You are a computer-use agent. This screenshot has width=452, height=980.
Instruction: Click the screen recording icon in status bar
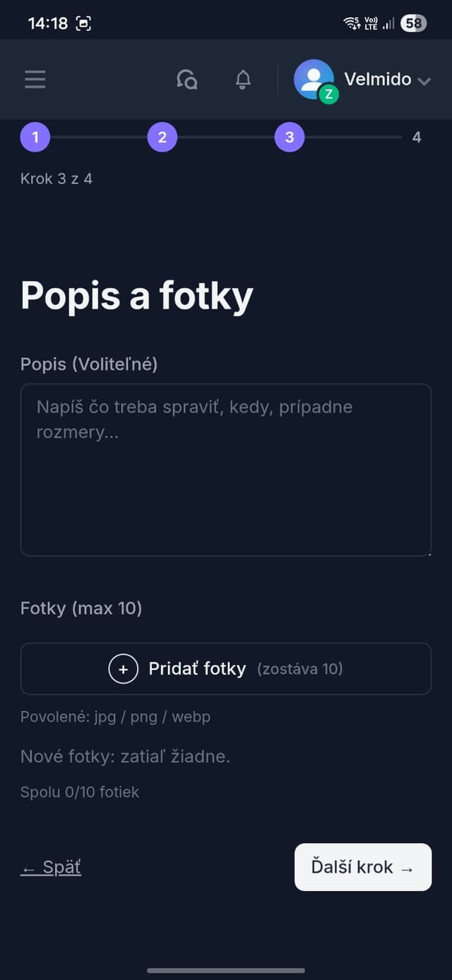tap(84, 23)
